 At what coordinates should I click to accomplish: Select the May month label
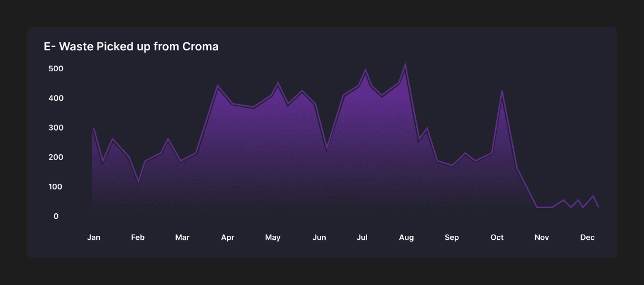(x=272, y=237)
